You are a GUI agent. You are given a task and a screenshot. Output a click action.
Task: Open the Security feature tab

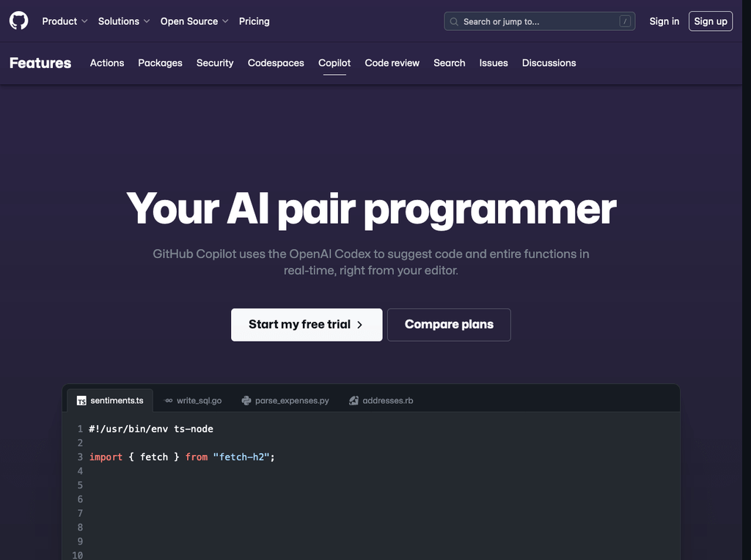[x=215, y=63]
